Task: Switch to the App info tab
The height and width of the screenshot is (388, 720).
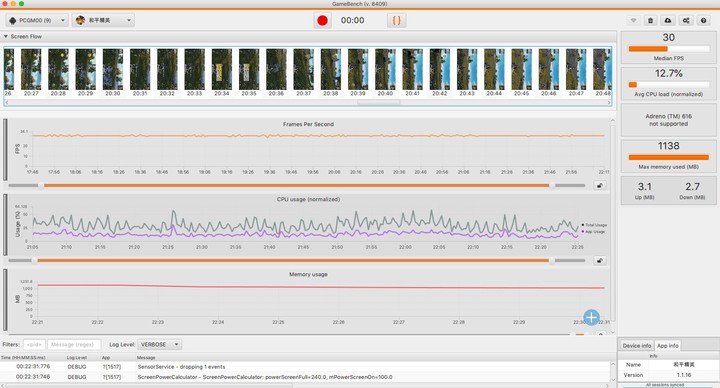Action: (x=668, y=345)
